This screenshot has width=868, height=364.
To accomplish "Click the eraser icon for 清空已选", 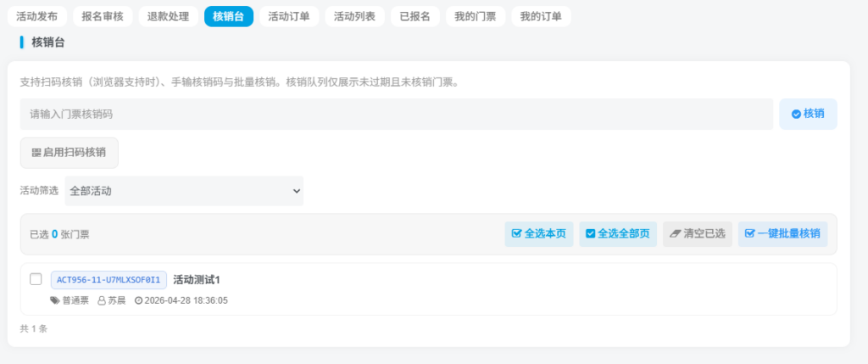I will 676,234.
